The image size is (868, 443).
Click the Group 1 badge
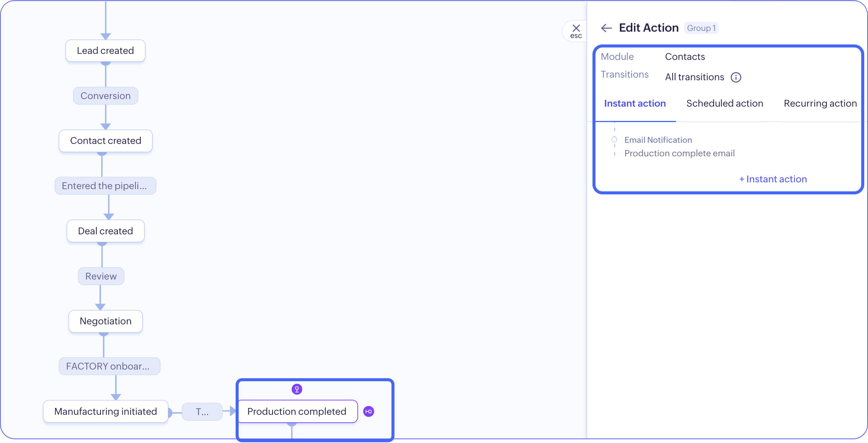tap(701, 28)
